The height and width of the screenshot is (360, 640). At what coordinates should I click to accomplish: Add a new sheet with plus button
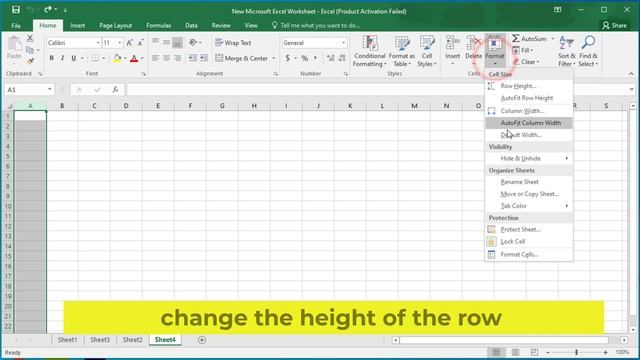(x=202, y=340)
